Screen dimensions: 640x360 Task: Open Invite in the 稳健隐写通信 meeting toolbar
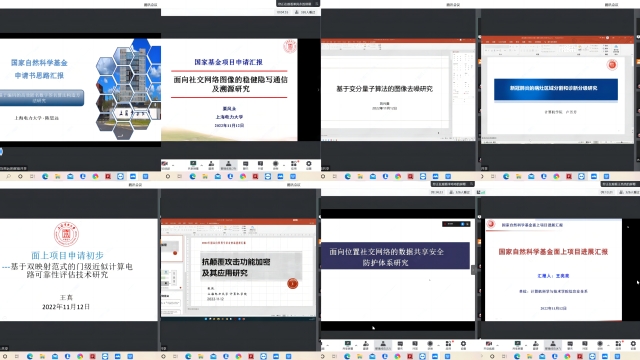pos(211,165)
